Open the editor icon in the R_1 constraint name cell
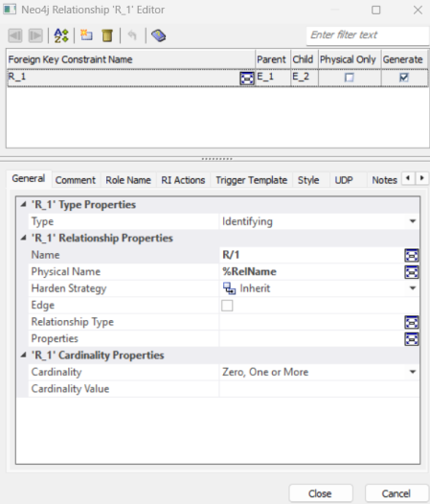This screenshot has width=430, height=504. pos(247,78)
